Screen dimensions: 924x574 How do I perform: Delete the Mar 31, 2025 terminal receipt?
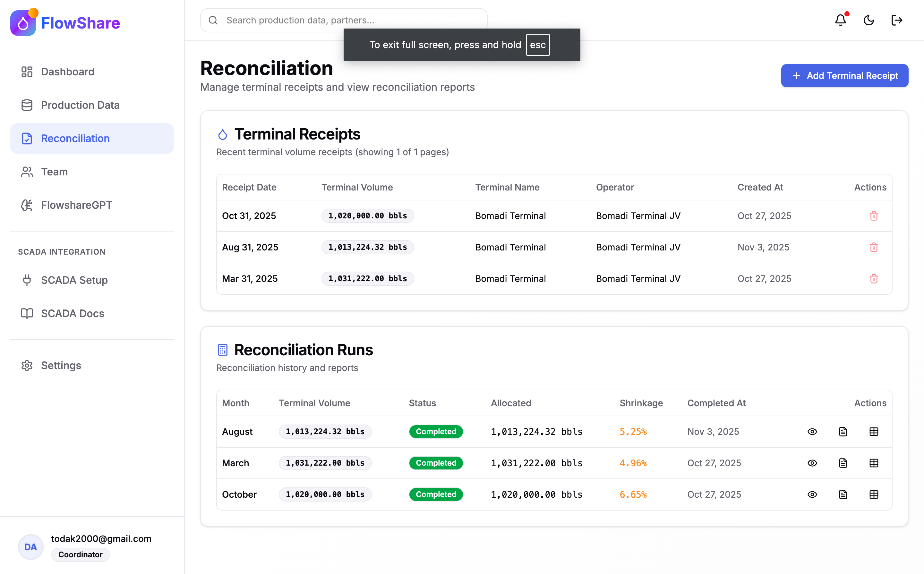pyautogui.click(x=874, y=279)
